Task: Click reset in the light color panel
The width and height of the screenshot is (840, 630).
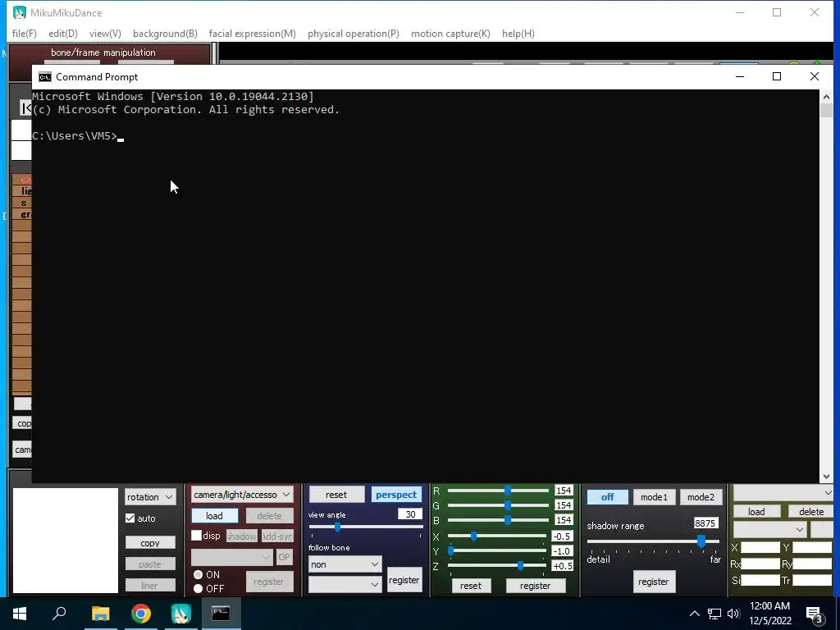Action: click(470, 586)
